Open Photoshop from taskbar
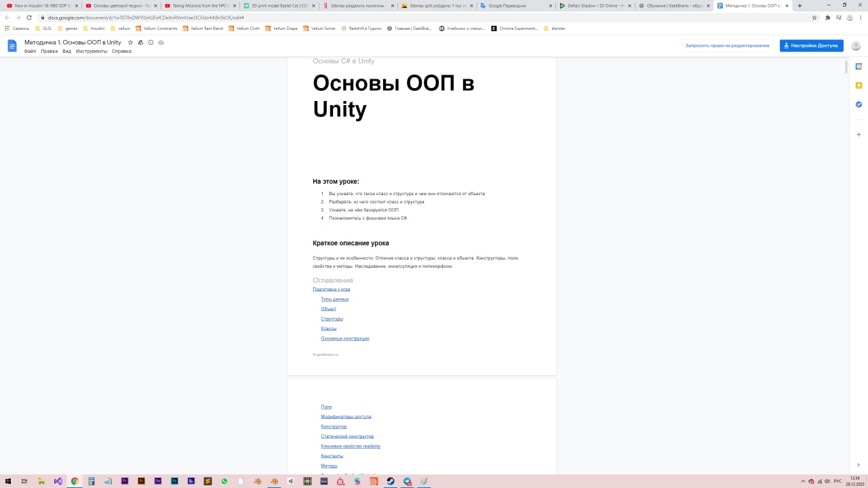The image size is (868, 488). pyautogui.click(x=174, y=481)
